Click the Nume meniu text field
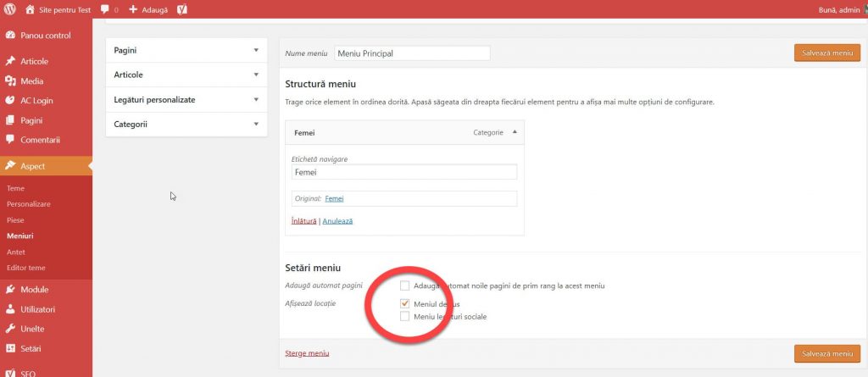Screen dimensions: 868x377 coord(412,53)
